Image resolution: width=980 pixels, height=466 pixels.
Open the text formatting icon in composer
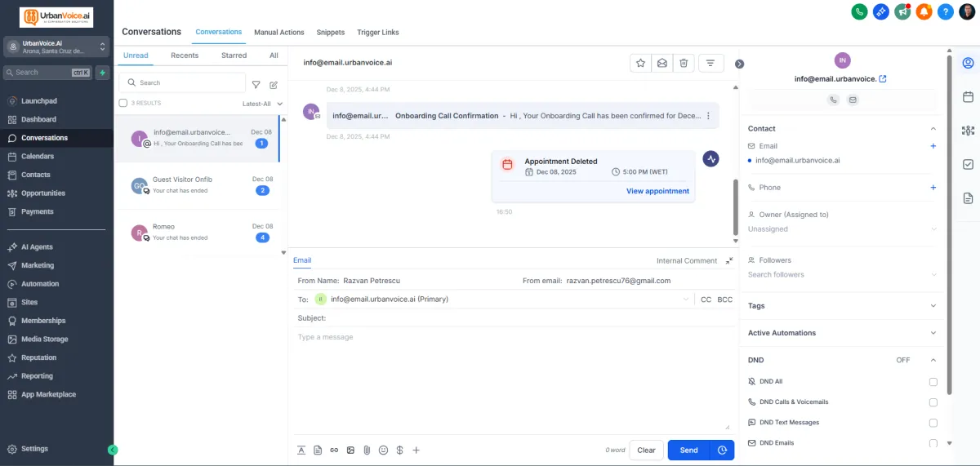pyautogui.click(x=301, y=450)
